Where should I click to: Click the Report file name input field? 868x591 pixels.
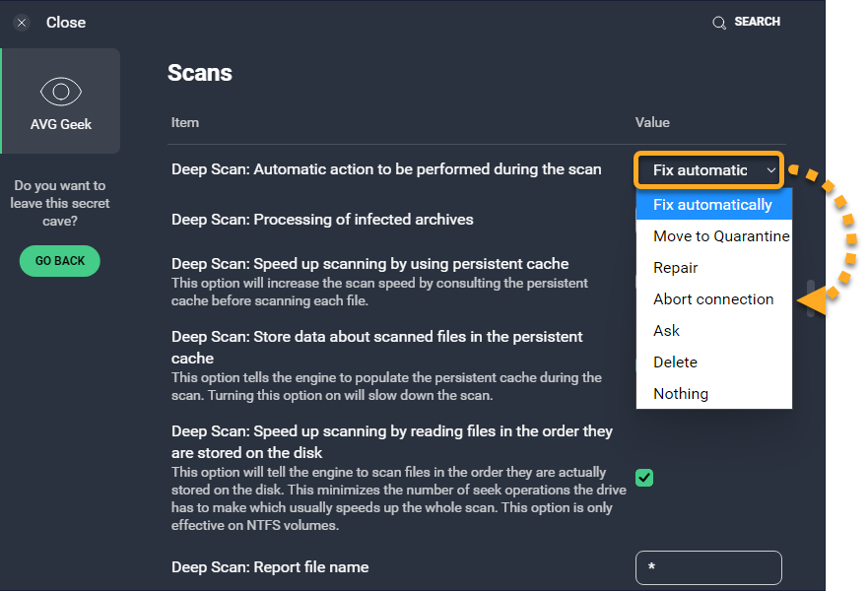(x=708, y=568)
